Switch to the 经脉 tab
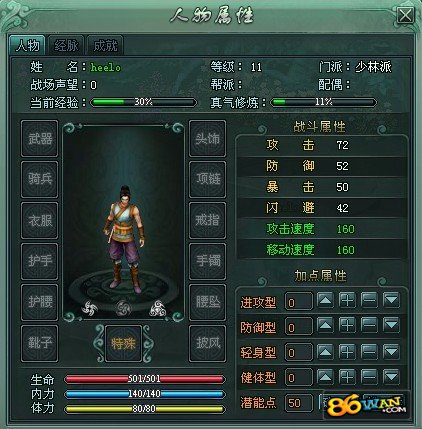This screenshot has width=422, height=429. tap(66, 45)
